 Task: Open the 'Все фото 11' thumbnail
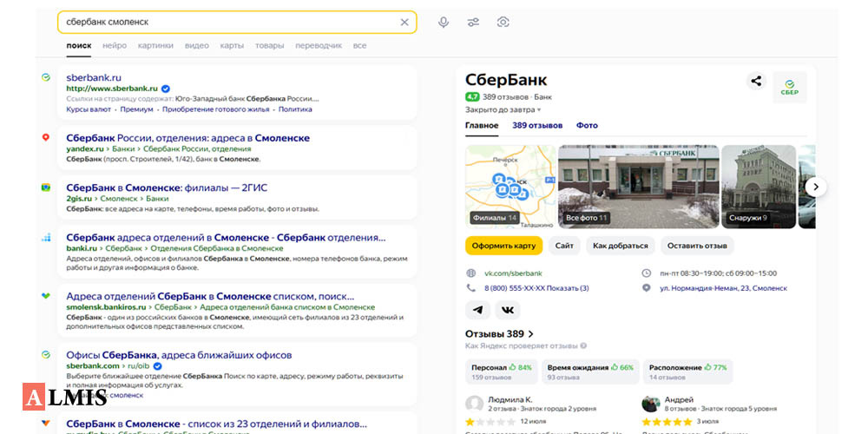click(638, 187)
